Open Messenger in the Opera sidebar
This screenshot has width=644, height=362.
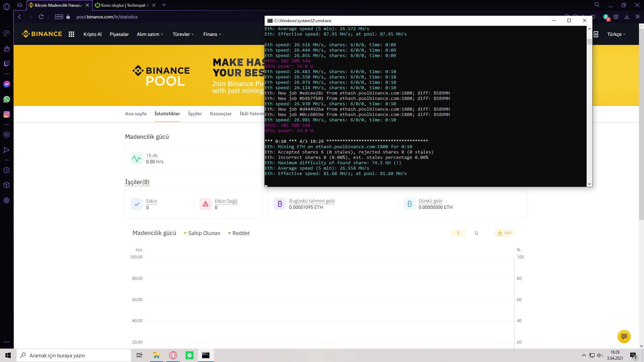click(7, 84)
